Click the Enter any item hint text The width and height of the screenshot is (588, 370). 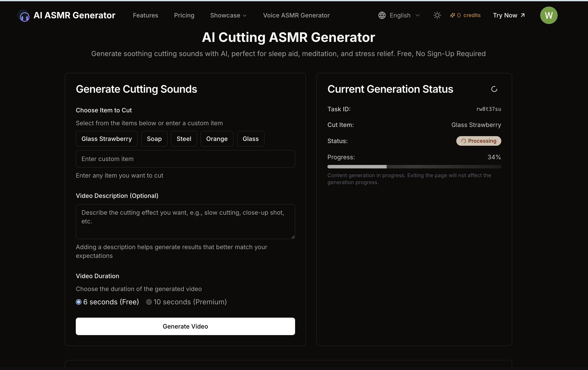click(119, 176)
